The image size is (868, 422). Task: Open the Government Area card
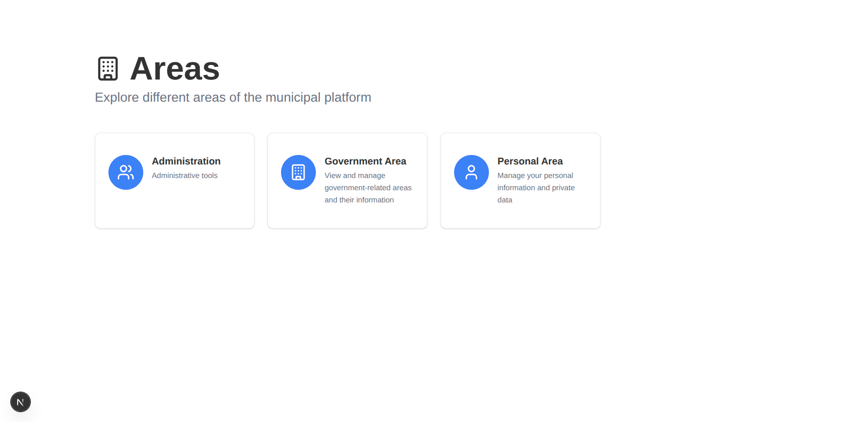tap(347, 180)
